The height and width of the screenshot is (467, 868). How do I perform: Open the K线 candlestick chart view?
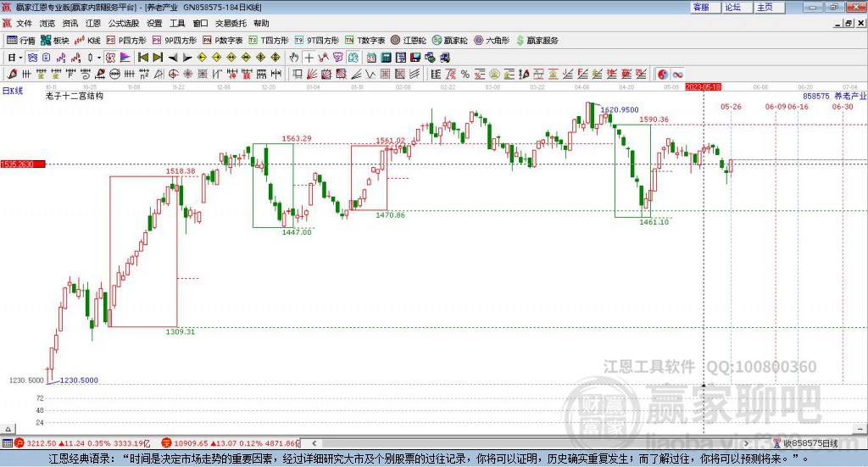[x=88, y=40]
